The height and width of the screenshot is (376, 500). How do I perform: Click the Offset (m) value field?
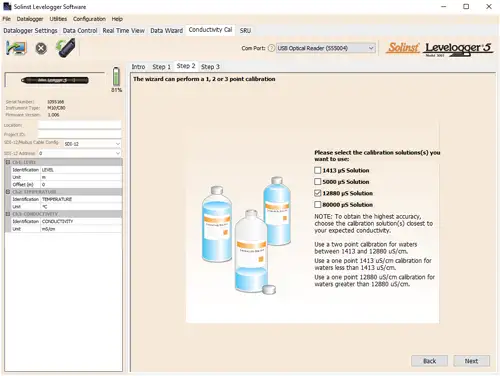click(81, 184)
